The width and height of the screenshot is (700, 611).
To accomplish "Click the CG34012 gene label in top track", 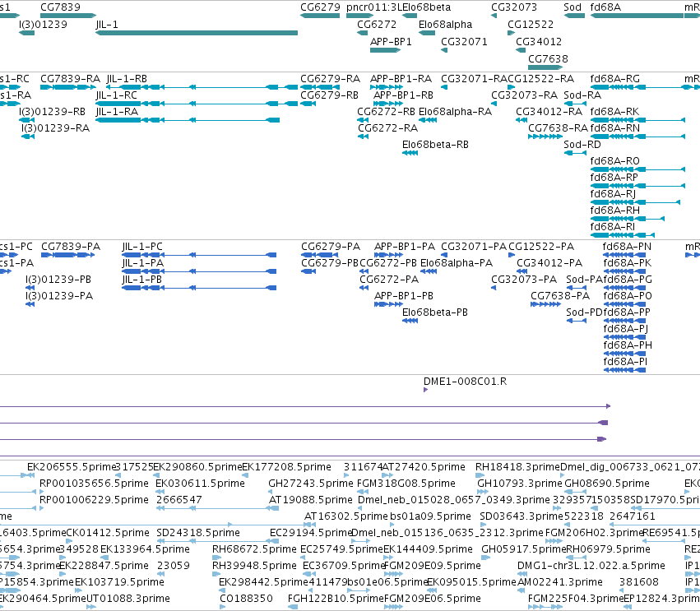I will [x=539, y=41].
